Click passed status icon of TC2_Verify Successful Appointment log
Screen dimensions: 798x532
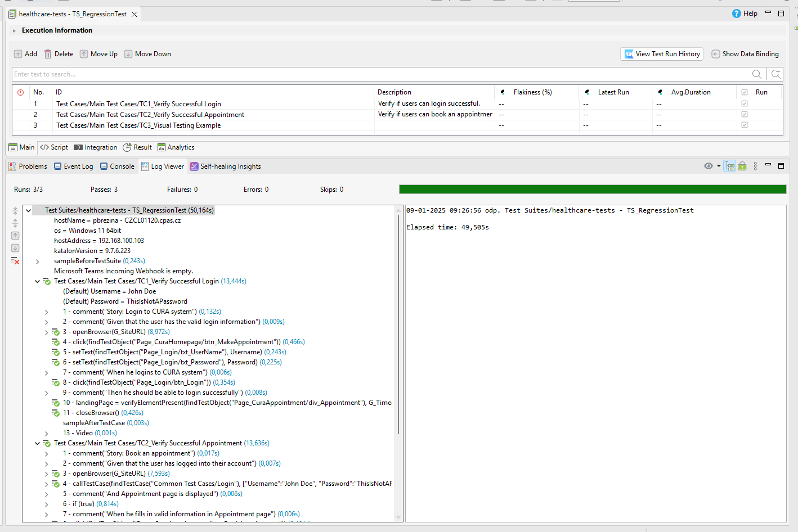tap(47, 443)
